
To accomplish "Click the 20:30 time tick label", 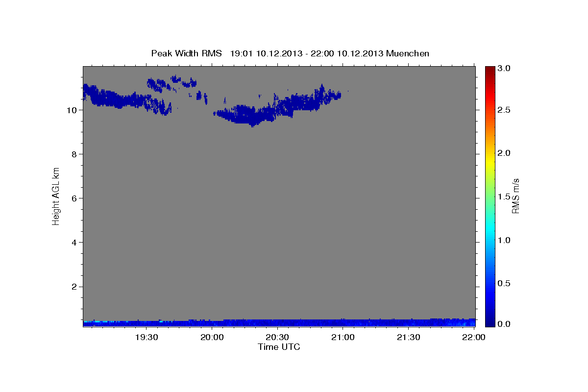I will pyautogui.click(x=277, y=337).
